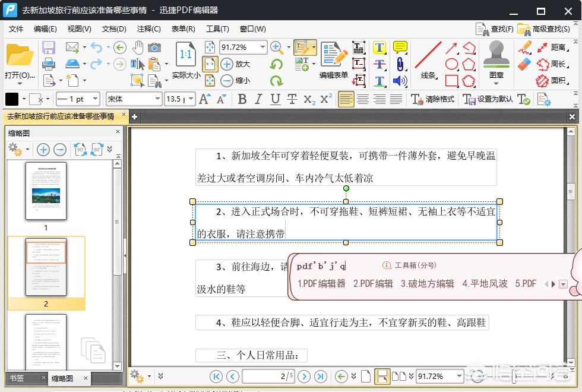
Task: Open the 注释 menu
Action: [x=148, y=28]
